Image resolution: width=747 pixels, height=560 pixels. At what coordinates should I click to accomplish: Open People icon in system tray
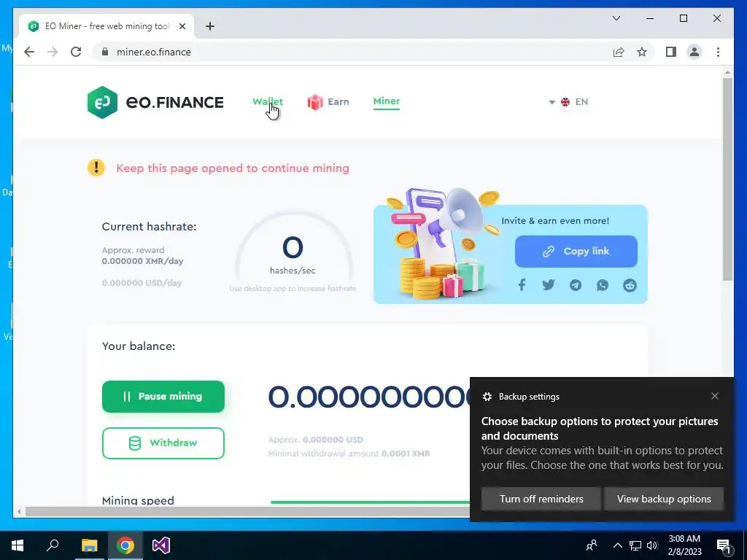click(x=591, y=545)
